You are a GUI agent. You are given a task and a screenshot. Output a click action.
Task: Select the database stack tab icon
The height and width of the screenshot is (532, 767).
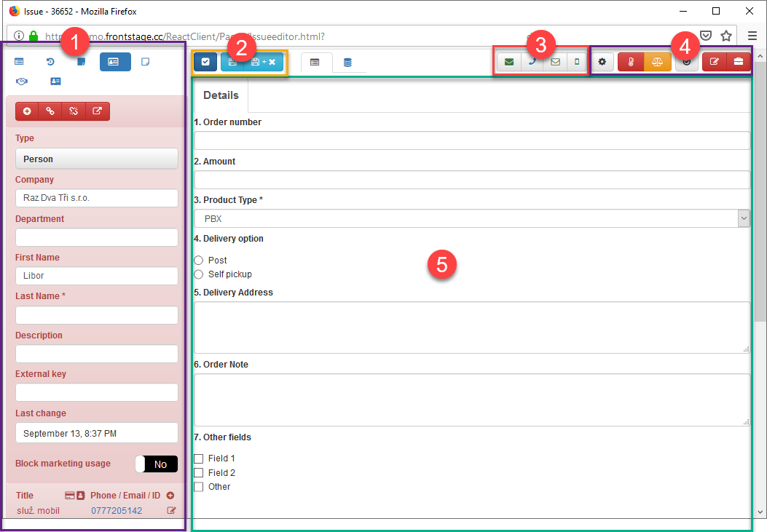click(347, 63)
